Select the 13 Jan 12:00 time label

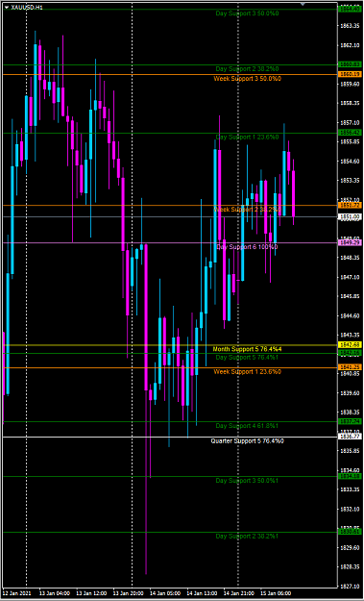coord(91,593)
